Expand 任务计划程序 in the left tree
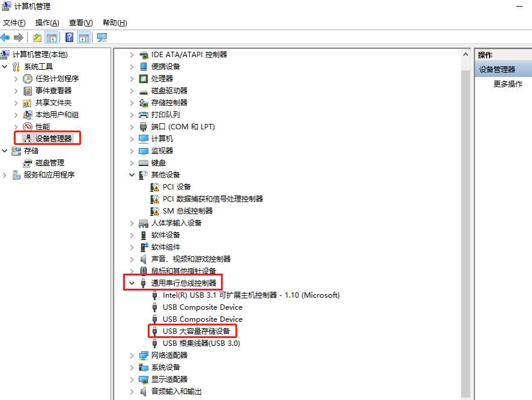This screenshot has width=532, height=400. [x=16, y=78]
